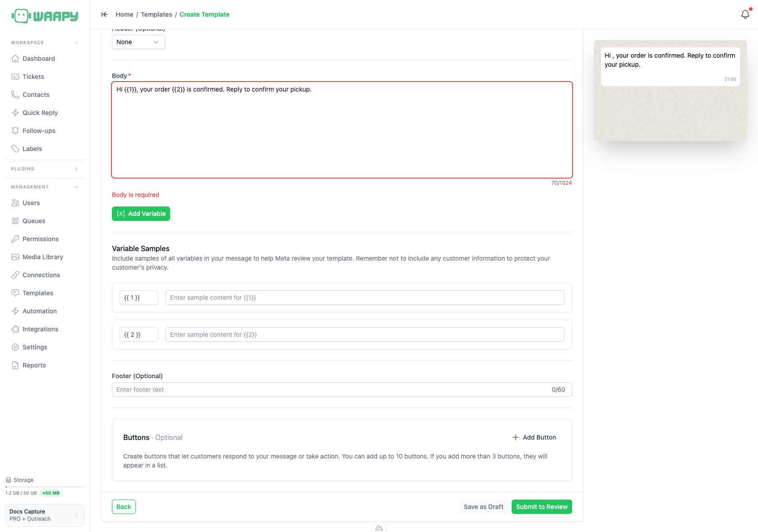Open the Header type dropdown showing None
The width and height of the screenshot is (758, 532).
(138, 42)
